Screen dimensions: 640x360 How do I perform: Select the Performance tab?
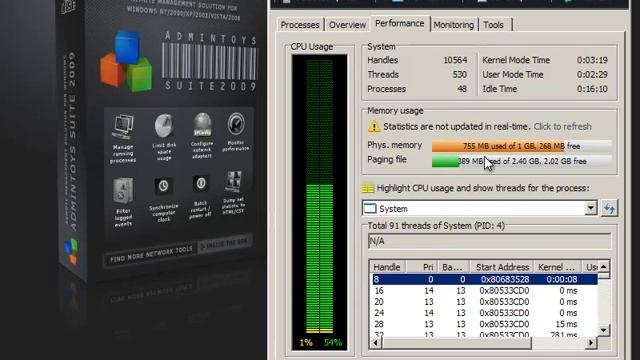(x=400, y=24)
